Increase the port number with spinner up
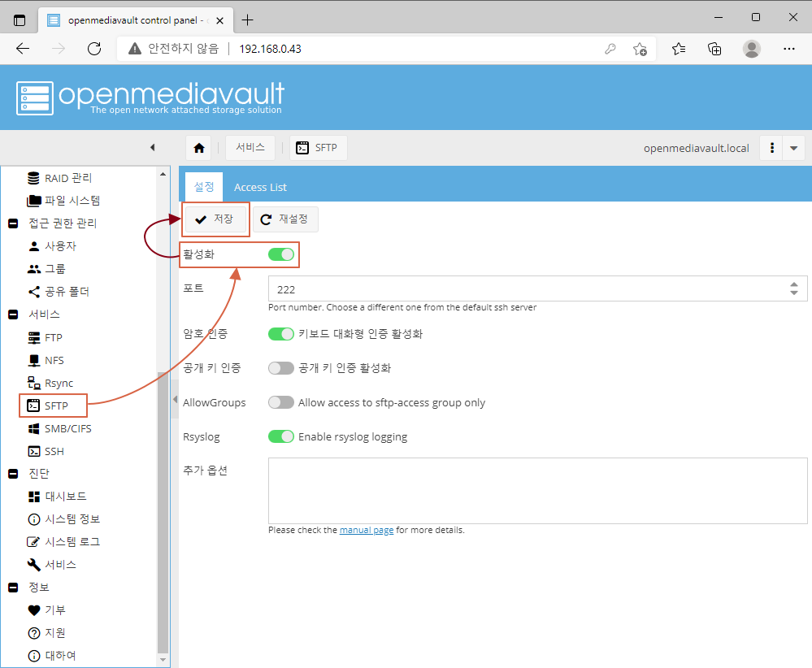This screenshot has height=668, width=812. (794, 284)
